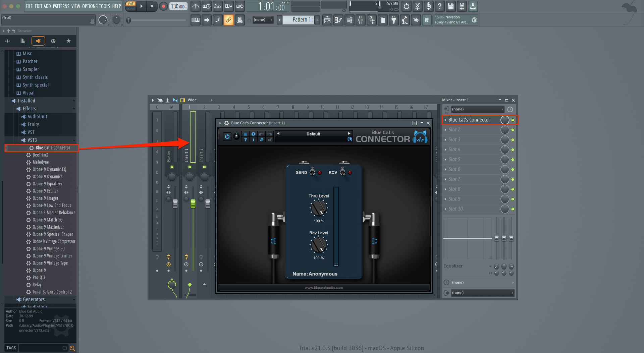Open the playlist view icon
Screen dimensions: 644x353
click(327, 20)
